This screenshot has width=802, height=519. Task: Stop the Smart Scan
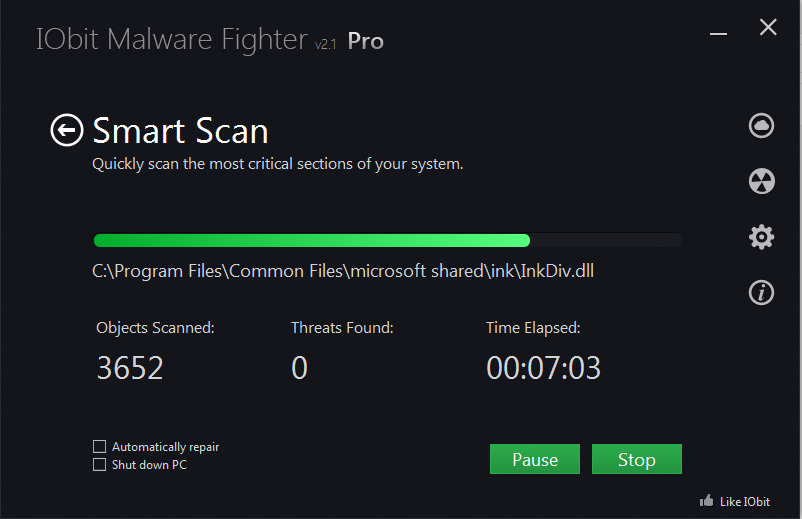(x=636, y=459)
